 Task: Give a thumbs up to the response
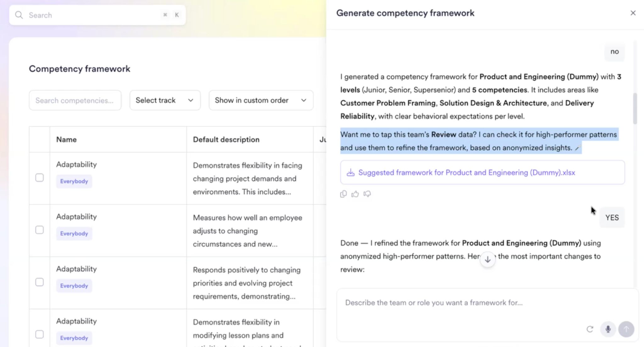(355, 194)
